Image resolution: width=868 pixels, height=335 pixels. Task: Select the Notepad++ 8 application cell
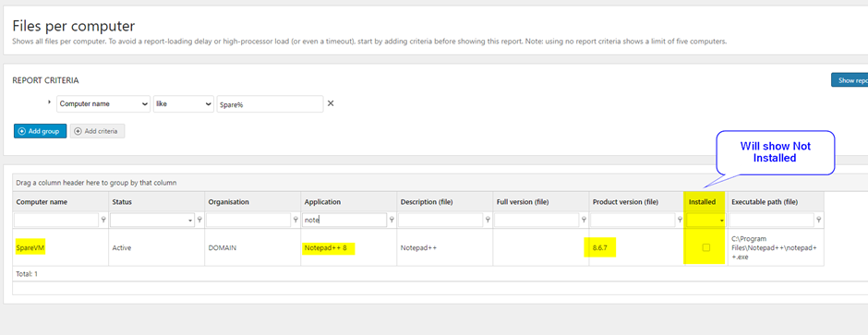[349, 247]
